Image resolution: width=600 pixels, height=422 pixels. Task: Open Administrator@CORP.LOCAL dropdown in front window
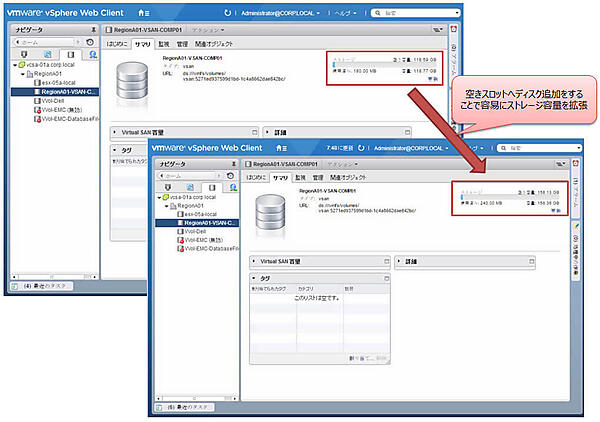(411, 148)
